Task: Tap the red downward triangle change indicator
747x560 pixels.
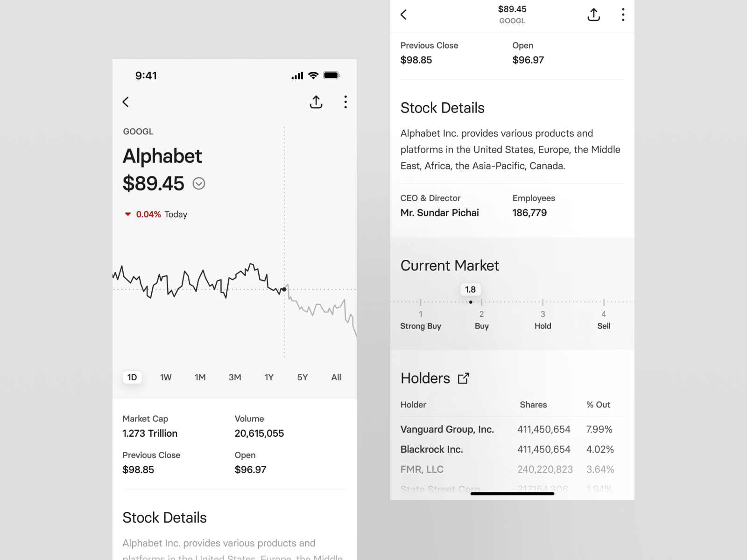Action: point(128,214)
